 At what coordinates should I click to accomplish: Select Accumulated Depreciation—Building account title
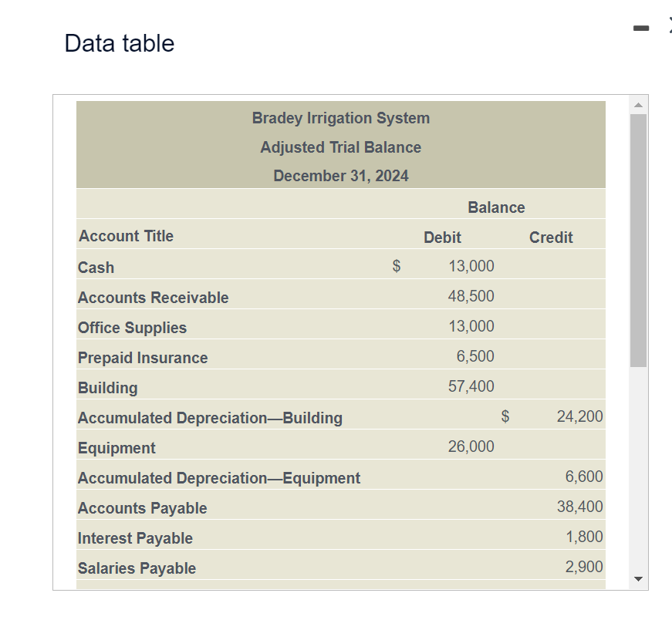[210, 417]
